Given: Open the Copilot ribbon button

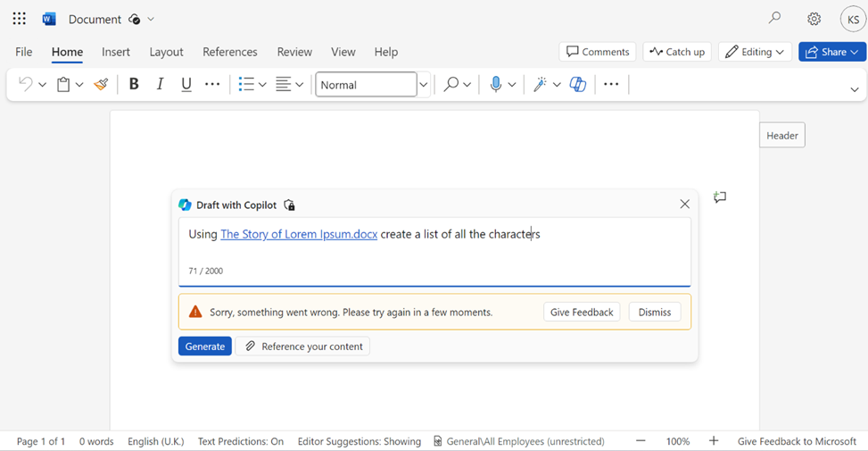Looking at the screenshot, I should (578, 84).
